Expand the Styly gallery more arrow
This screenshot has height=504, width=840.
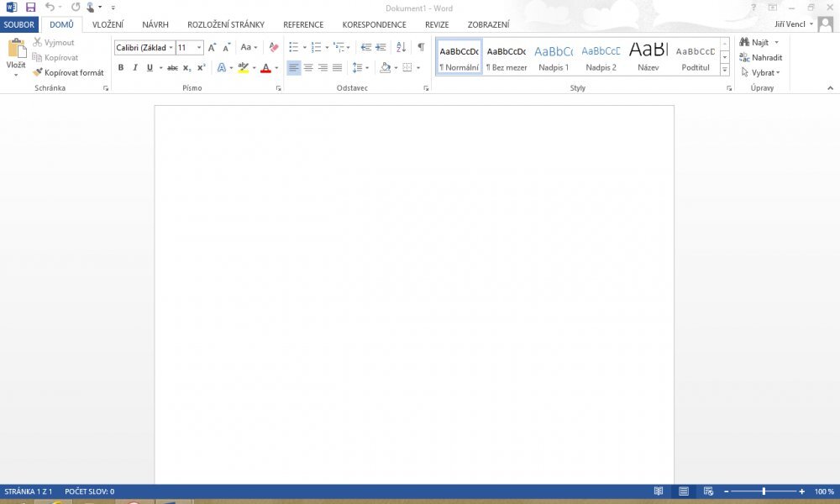pos(725,70)
